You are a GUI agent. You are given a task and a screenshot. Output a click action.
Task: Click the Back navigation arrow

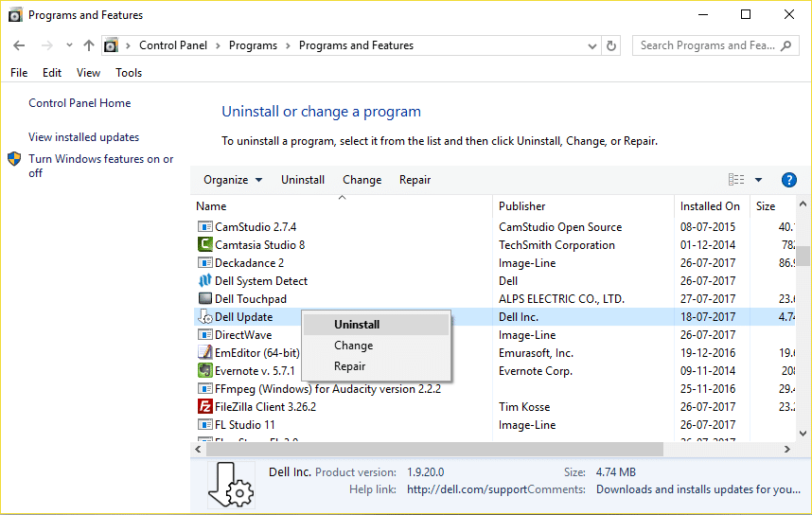(x=20, y=45)
